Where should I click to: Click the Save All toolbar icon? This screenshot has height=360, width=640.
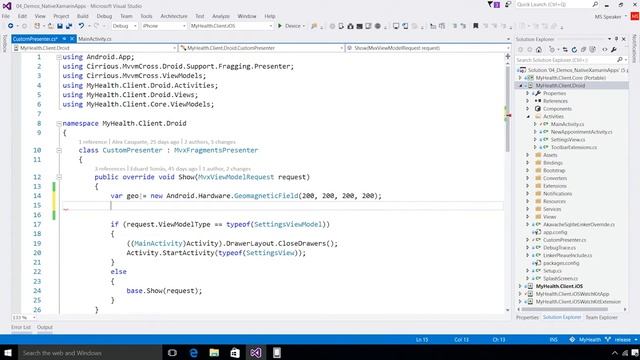(x=69, y=26)
